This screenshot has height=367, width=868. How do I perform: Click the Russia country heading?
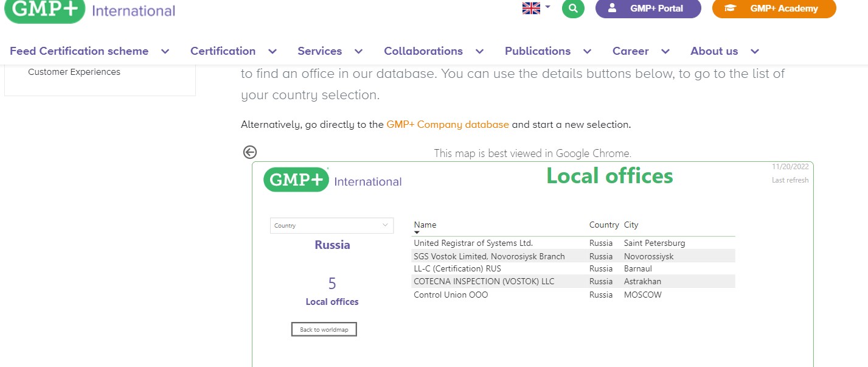pos(332,245)
